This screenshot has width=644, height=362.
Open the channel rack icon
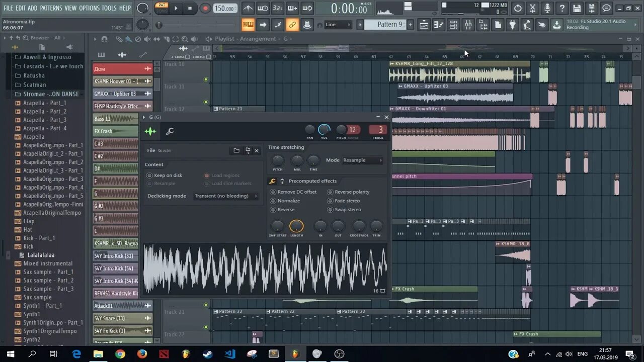(453, 25)
